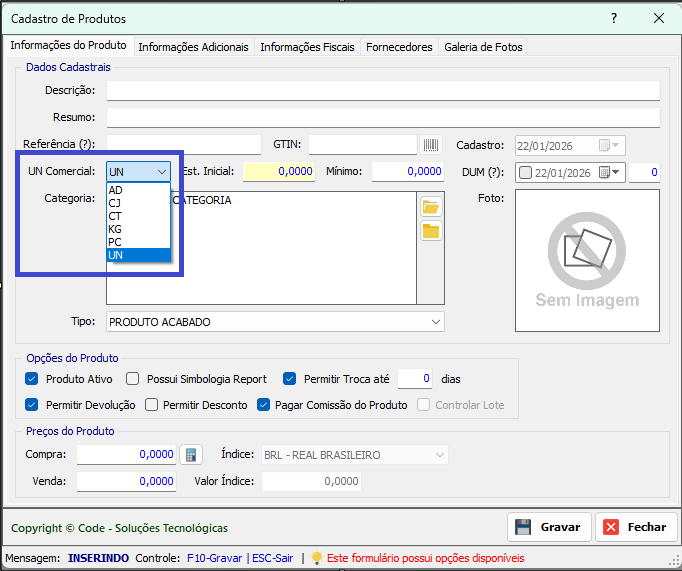
Task: Click the Venda price field
Action: [126, 482]
